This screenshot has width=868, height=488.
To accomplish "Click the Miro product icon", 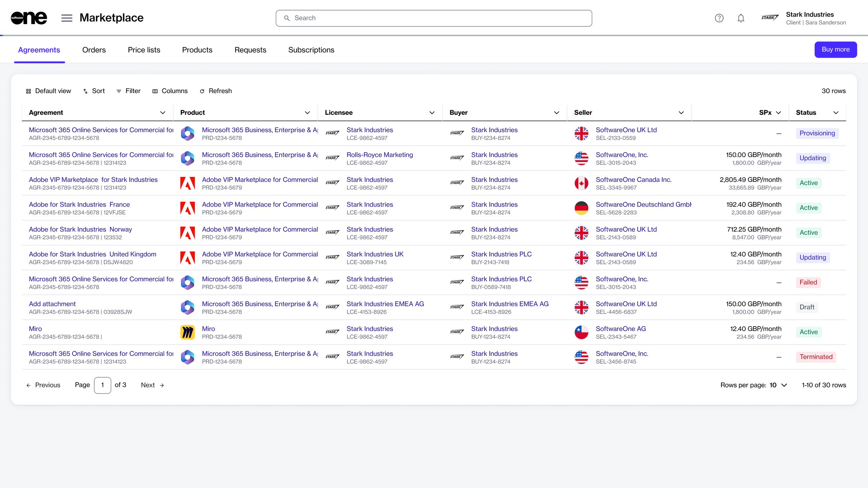I will [x=188, y=332].
